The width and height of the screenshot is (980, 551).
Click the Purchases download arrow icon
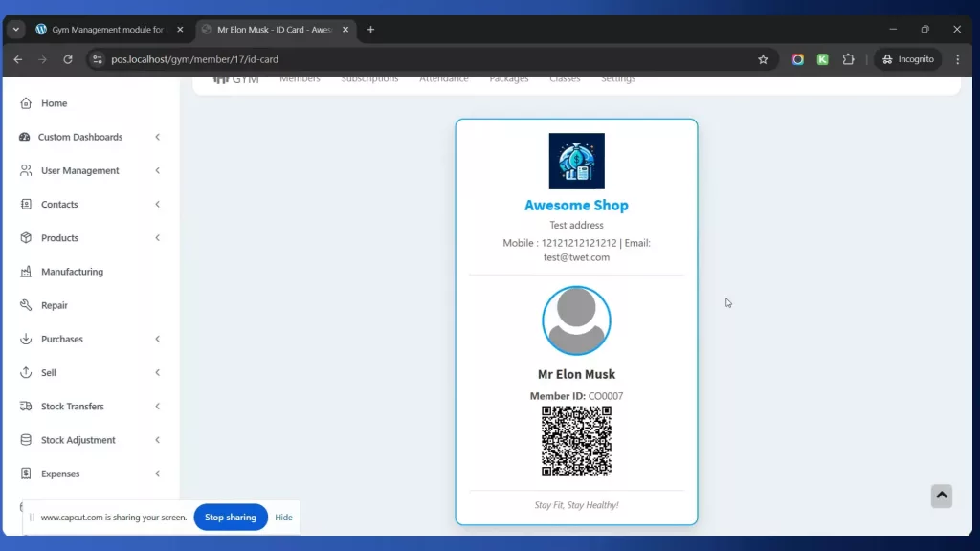coord(26,340)
